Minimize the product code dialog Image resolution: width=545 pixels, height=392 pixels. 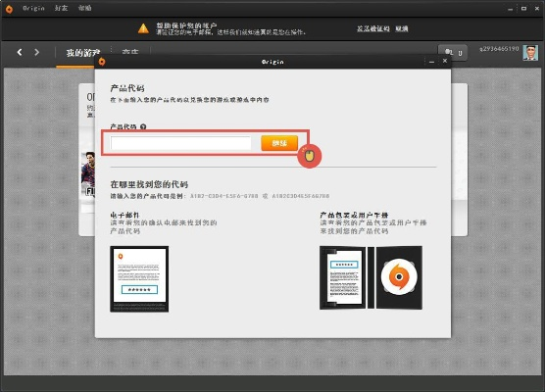pos(431,62)
